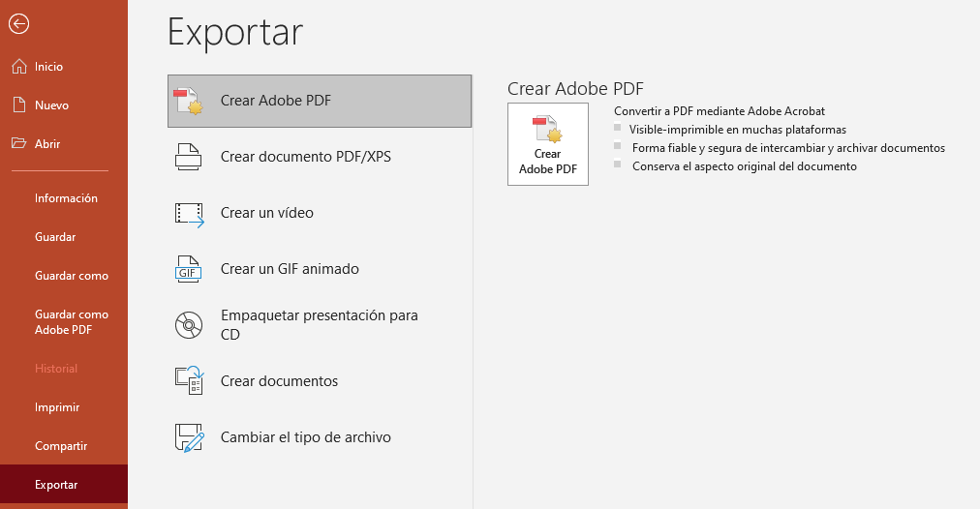Select the Guardar sidebar item
980x509 pixels.
click(55, 237)
